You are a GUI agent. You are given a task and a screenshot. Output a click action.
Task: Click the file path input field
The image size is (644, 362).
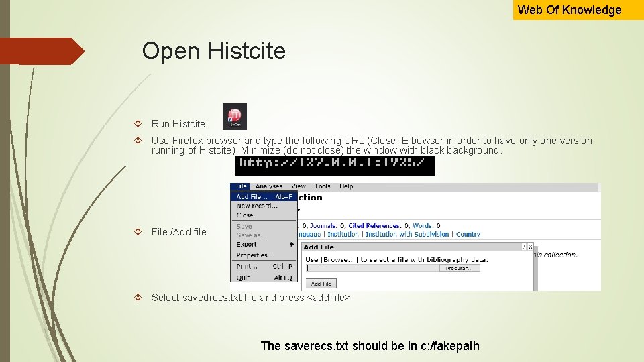click(373, 268)
